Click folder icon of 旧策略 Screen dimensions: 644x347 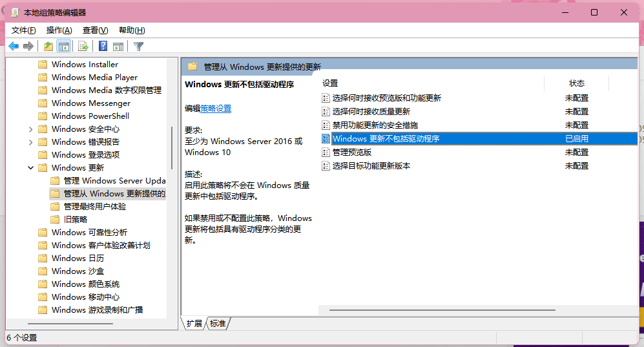tap(55, 220)
